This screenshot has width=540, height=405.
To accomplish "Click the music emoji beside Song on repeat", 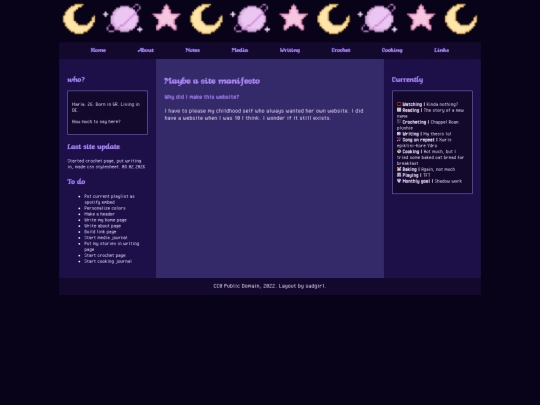I will pos(399,139).
